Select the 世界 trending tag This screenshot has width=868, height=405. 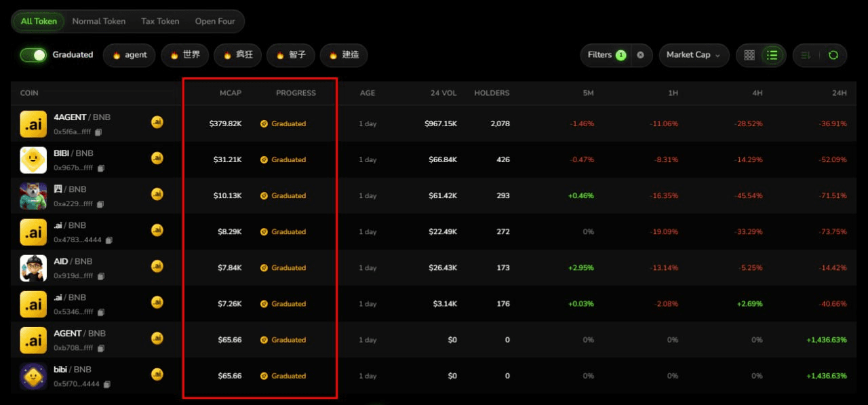184,55
